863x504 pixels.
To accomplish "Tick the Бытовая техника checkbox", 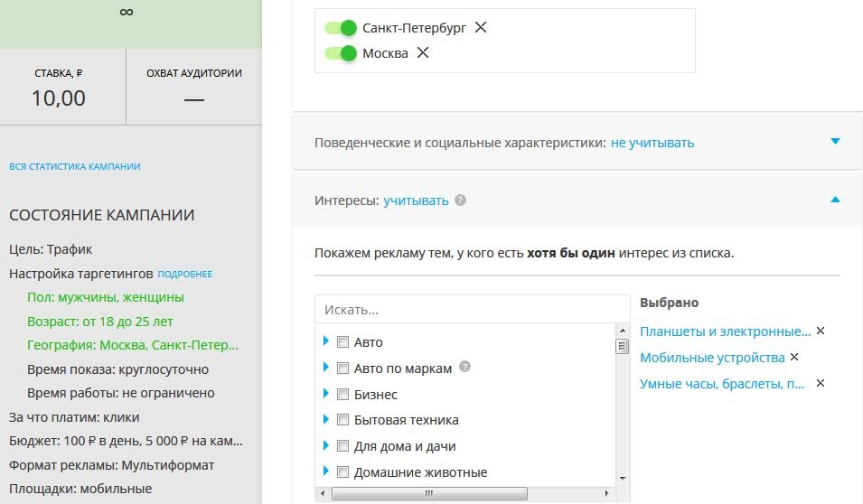I will 342,420.
